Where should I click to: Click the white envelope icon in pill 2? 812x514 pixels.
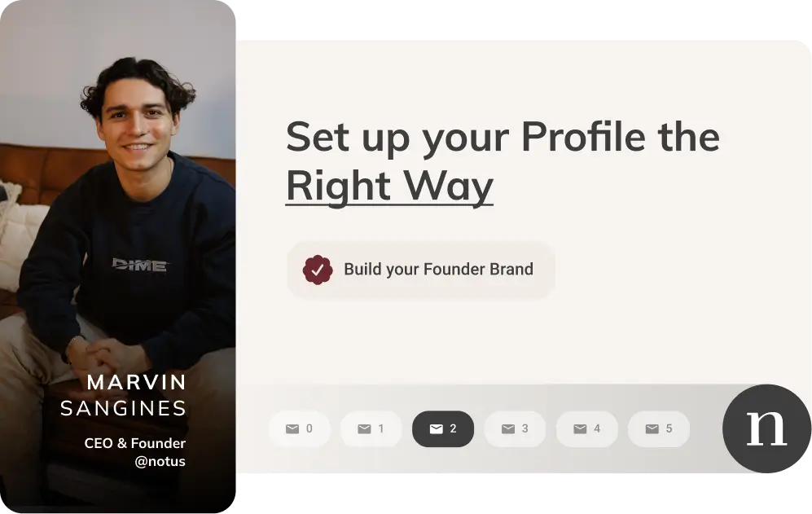(437, 428)
